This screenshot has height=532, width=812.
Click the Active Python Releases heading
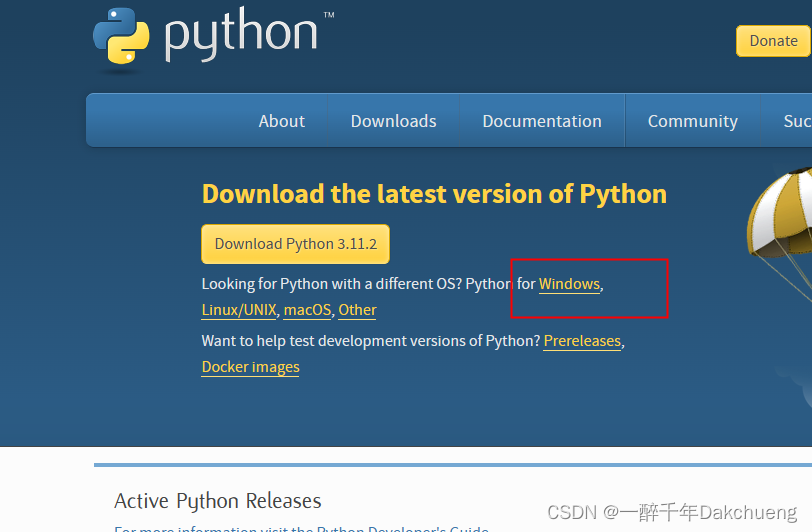click(x=218, y=501)
